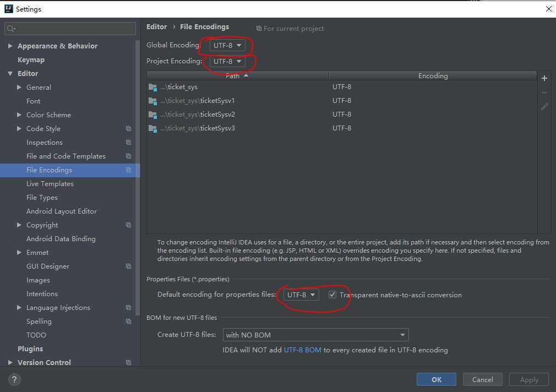Click the add path plus icon
Screen dimensions: 556x392
coord(544,78)
